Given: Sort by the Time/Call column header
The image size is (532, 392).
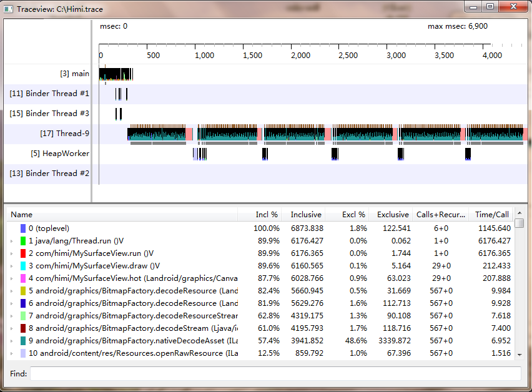Looking at the screenshot, I should click(x=491, y=215).
